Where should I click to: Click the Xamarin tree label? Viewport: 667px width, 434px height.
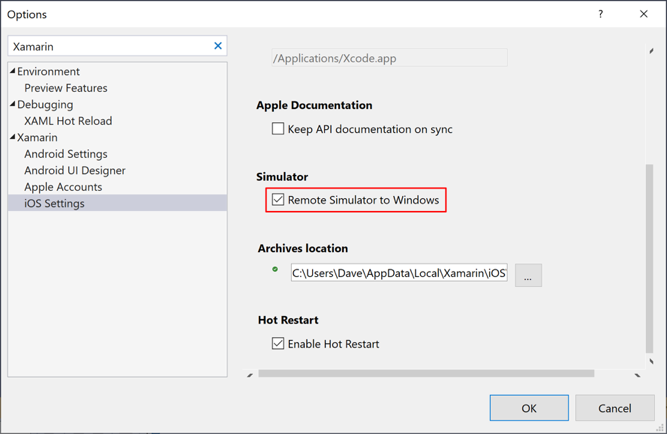point(37,137)
